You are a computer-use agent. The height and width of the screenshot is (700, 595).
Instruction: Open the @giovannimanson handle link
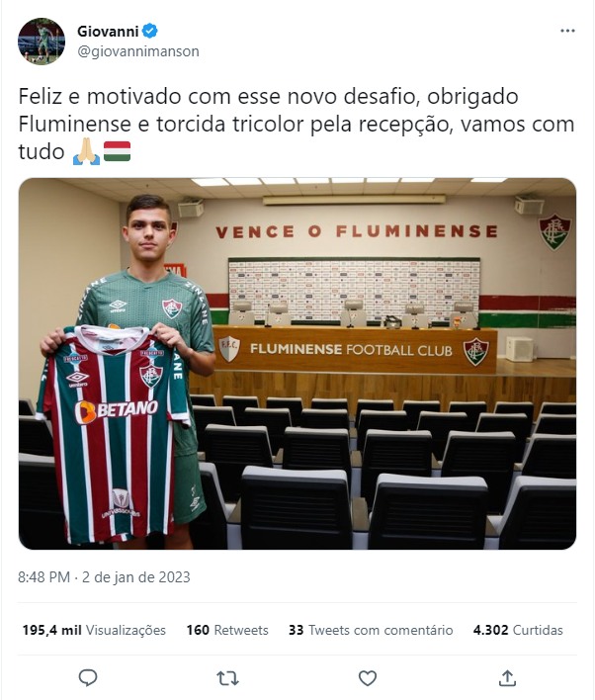click(x=138, y=51)
